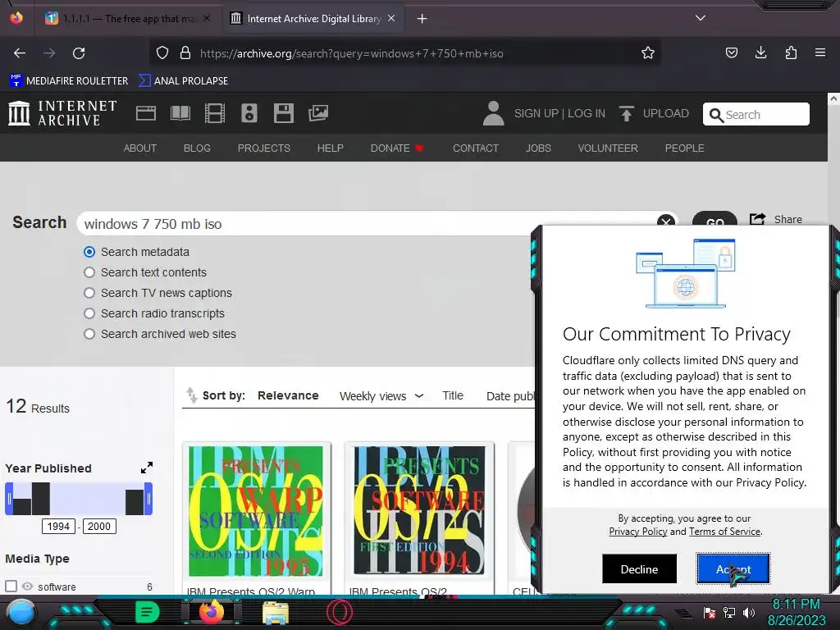This screenshot has height=630, width=840.
Task: Click the right year range slider handle
Action: [148, 499]
